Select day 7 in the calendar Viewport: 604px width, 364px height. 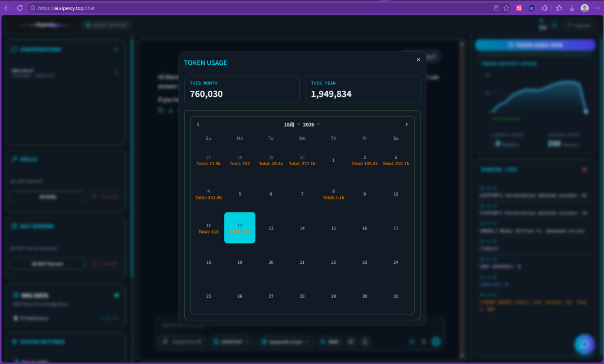302,194
